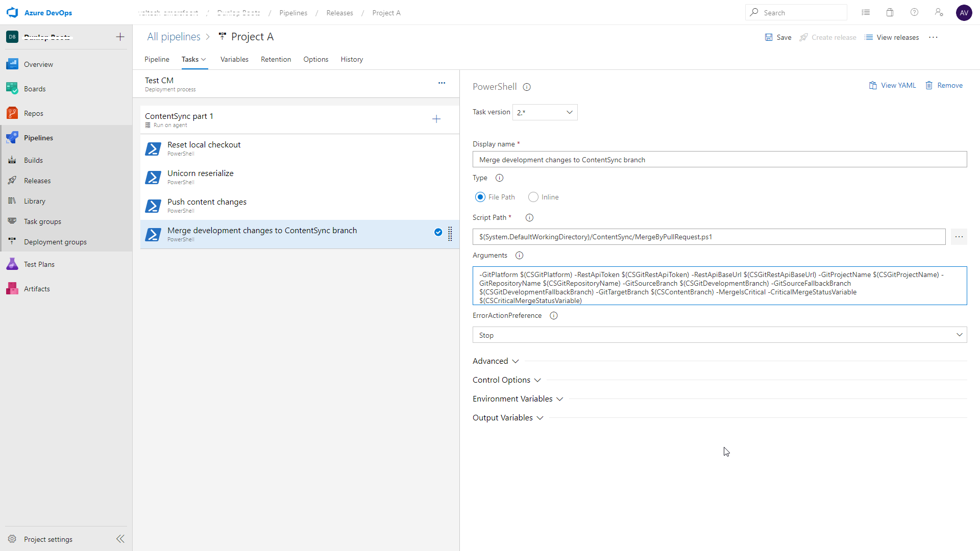Collapse the sidebar with the double chevron

[x=120, y=539]
